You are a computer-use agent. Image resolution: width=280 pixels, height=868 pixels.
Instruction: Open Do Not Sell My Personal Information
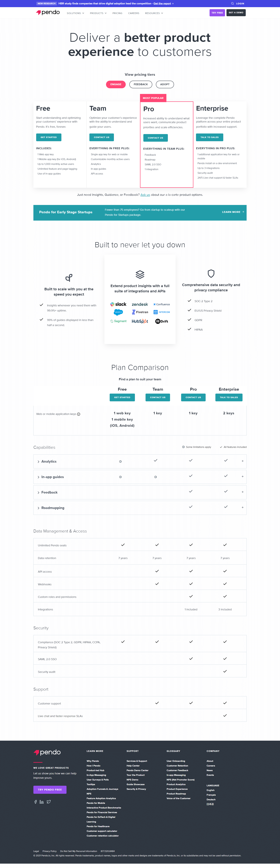pyautogui.click(x=78, y=851)
